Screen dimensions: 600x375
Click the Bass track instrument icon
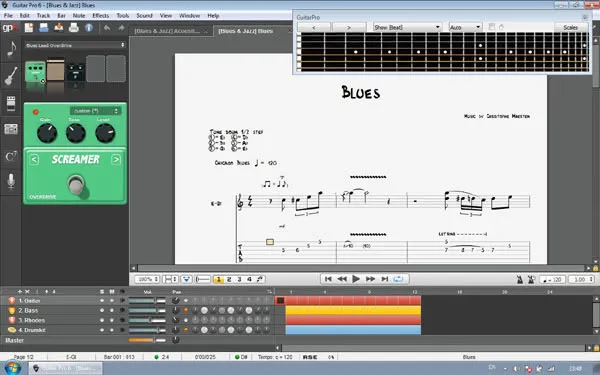[x=12, y=310]
